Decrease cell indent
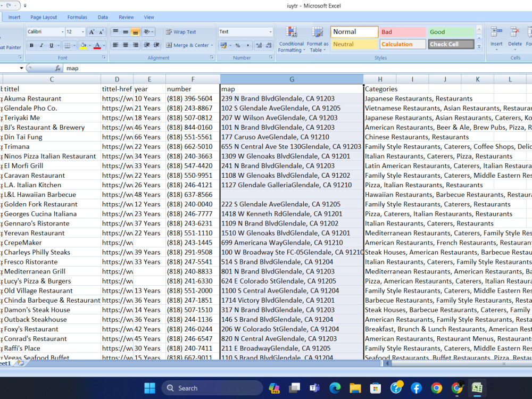This screenshot has width=532, height=399. tap(147, 45)
